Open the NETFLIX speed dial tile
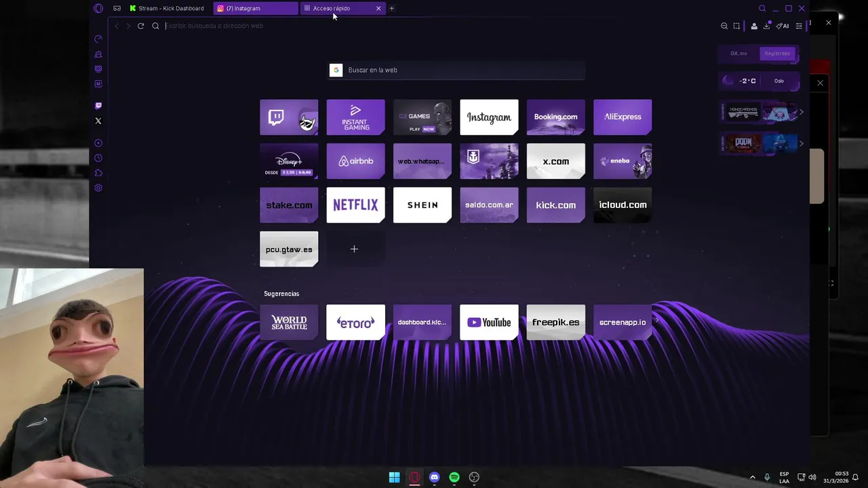 click(x=355, y=205)
